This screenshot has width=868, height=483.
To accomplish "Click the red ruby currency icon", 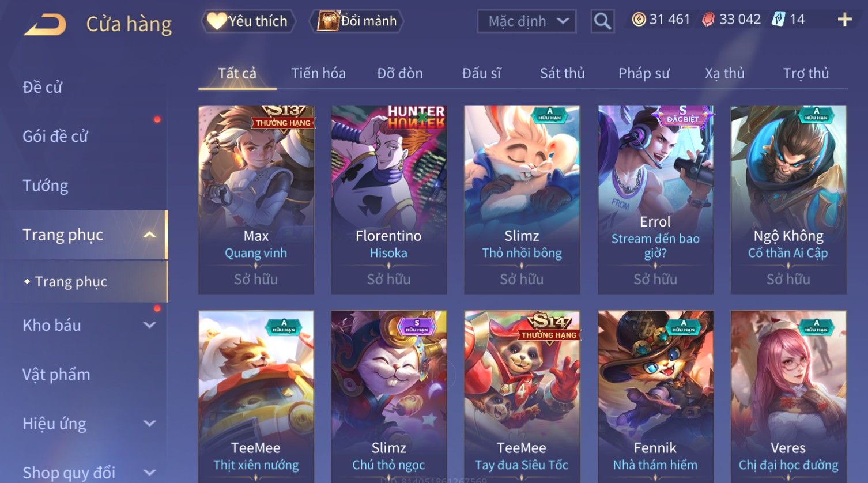I will (708, 20).
